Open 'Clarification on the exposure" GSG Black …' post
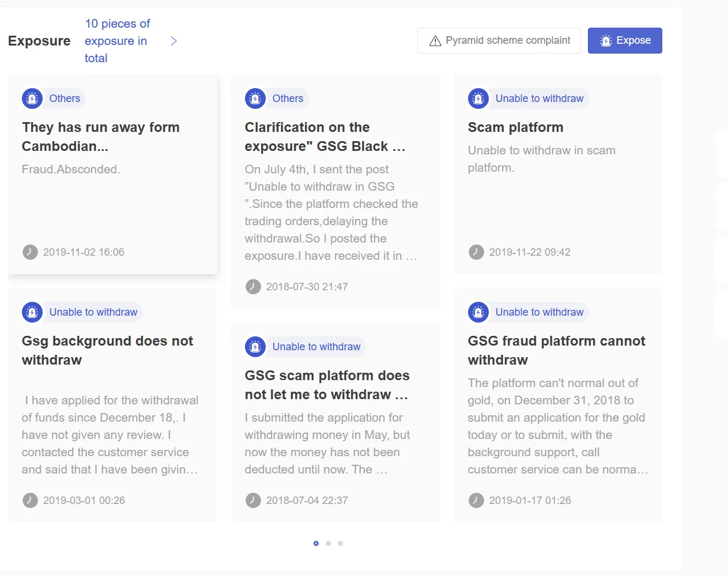 (x=325, y=137)
